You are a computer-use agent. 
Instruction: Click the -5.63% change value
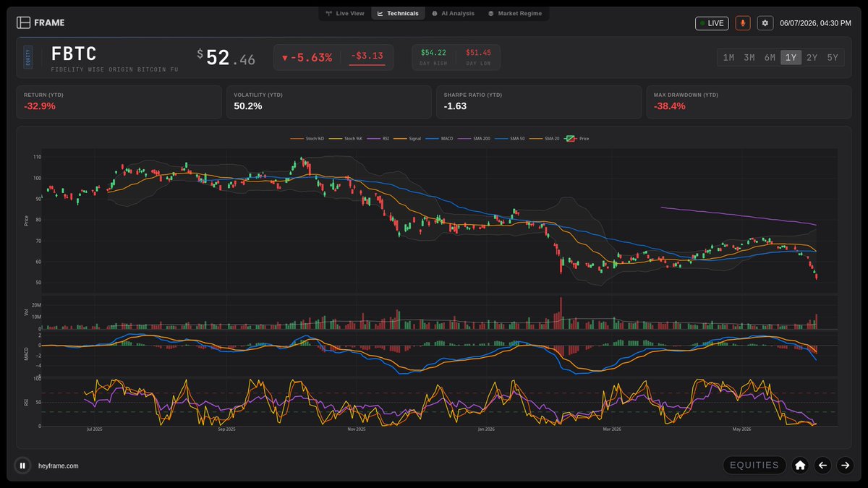[x=307, y=58]
